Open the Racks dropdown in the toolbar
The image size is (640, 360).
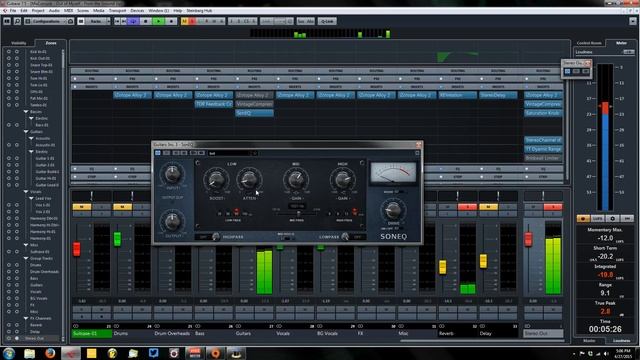click(x=95, y=21)
